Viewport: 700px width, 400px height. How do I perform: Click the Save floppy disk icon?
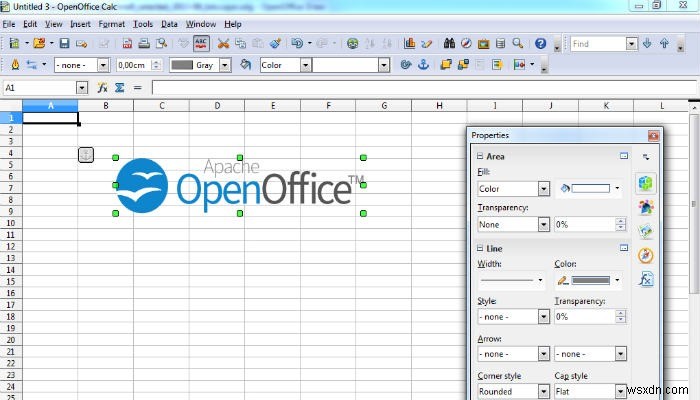[x=64, y=43]
